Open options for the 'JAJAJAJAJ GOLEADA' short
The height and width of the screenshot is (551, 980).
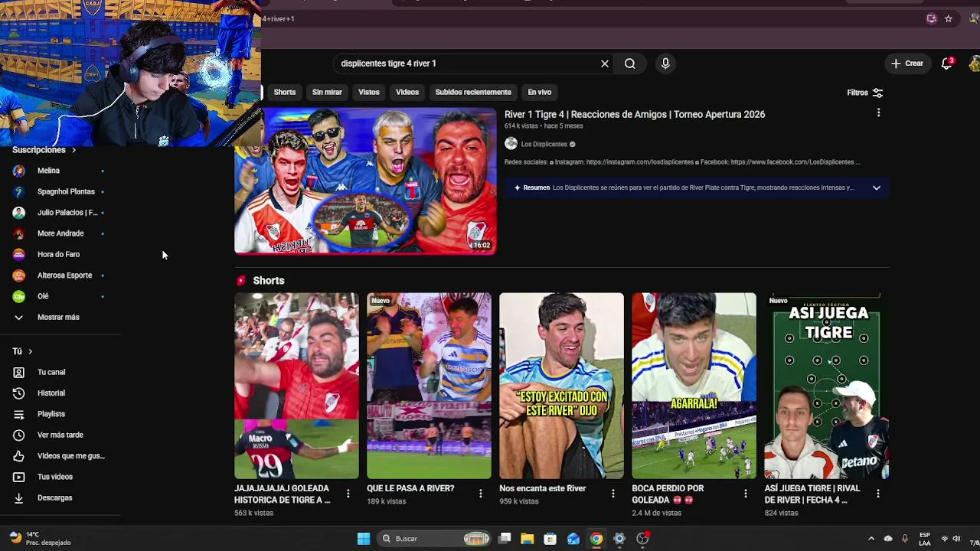pyautogui.click(x=348, y=494)
